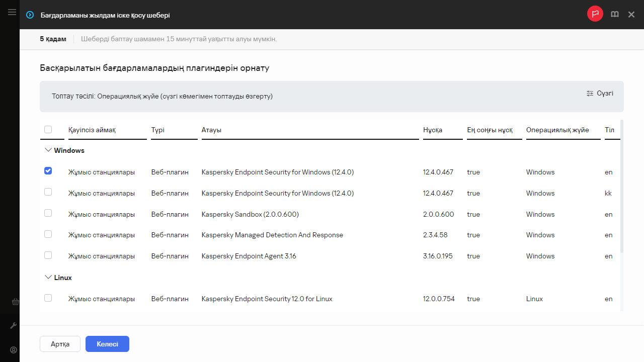Viewport: 644px width, 362px height.
Task: Collapse the Windows group
Action: (x=48, y=150)
